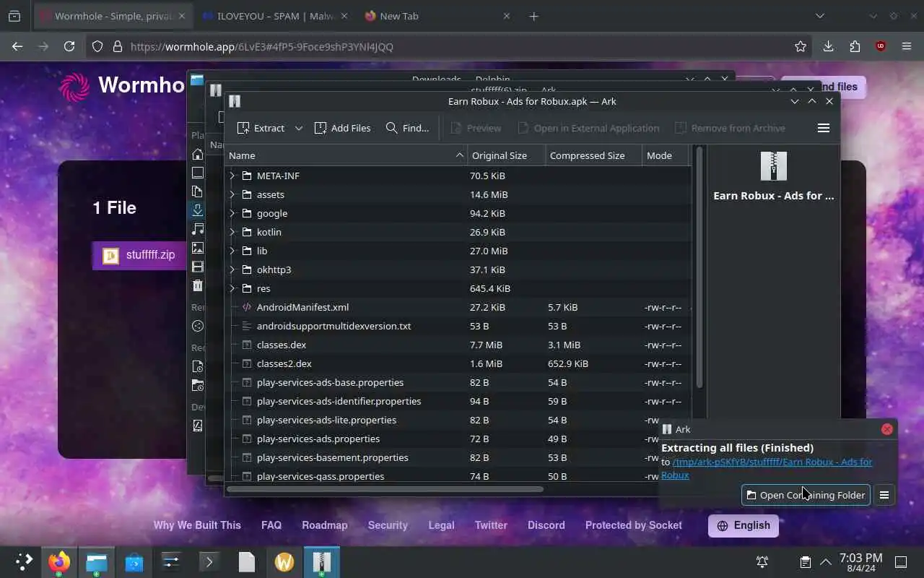Sort by the Mode column header
Screen dimensions: 924x578
coord(666,155)
